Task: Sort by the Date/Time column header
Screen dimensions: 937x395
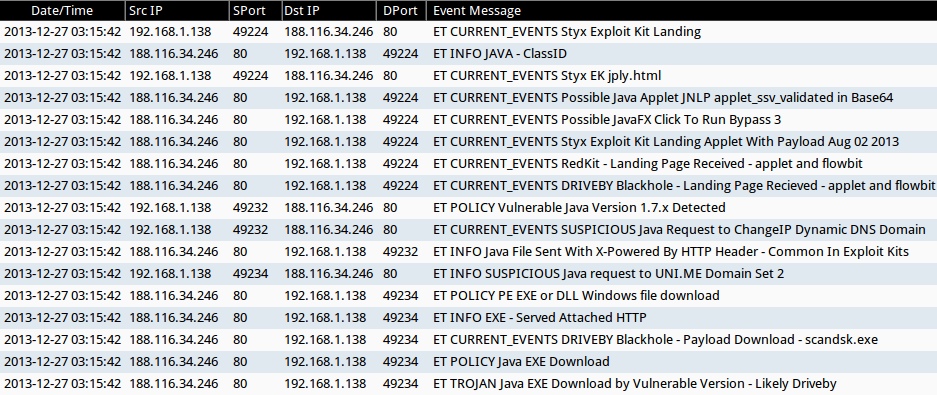Action: tap(62, 11)
